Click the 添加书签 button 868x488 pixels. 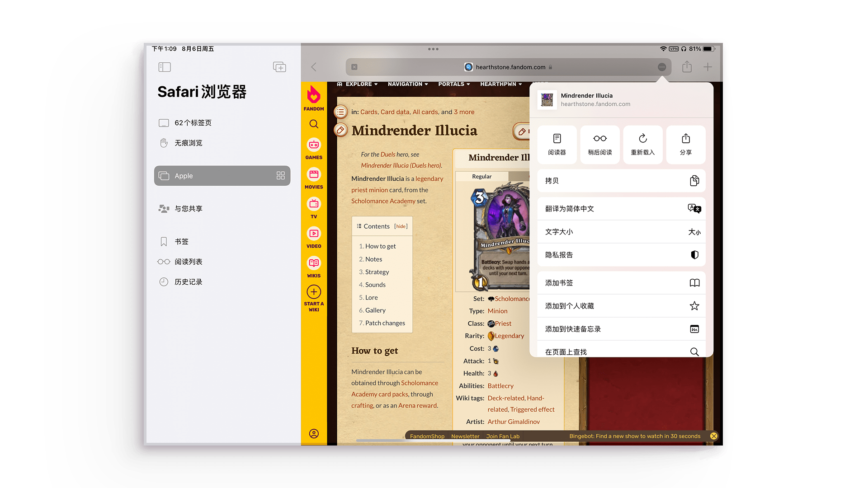point(620,282)
